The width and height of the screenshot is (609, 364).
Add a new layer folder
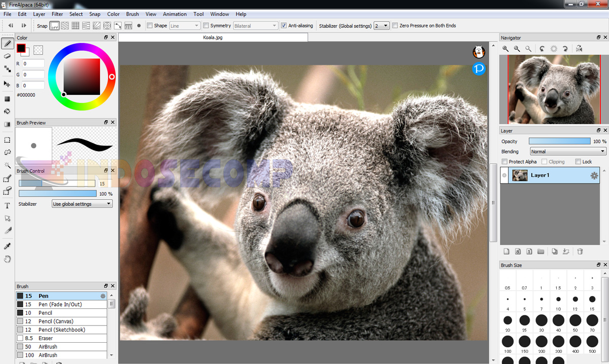[x=540, y=251]
